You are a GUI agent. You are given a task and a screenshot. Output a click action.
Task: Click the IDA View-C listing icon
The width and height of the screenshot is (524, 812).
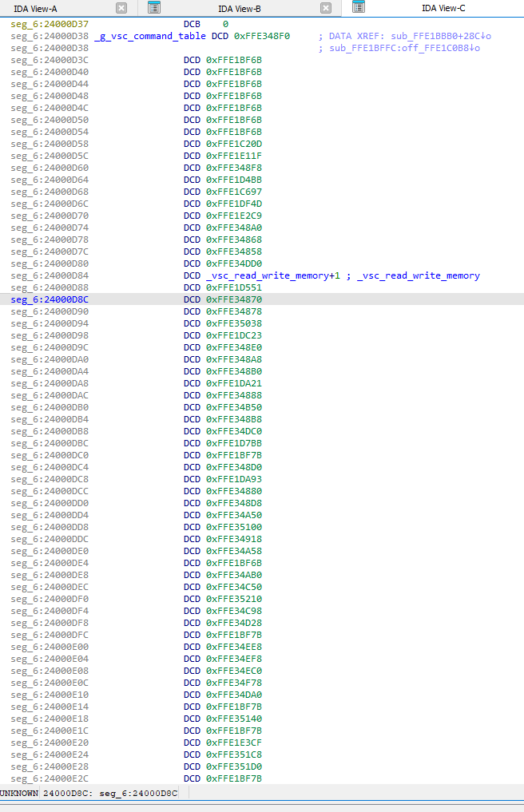click(x=359, y=6)
